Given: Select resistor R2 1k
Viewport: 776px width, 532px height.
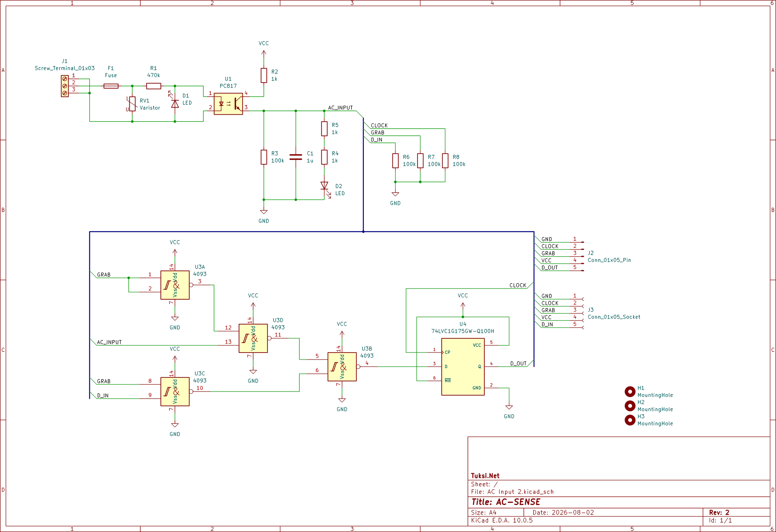Looking at the screenshot, I should (x=264, y=75).
